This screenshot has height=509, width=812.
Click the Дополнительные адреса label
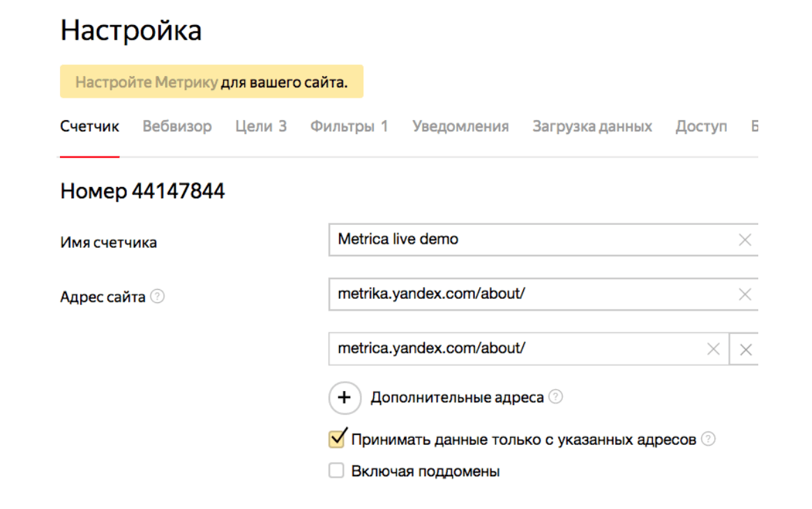point(457,398)
